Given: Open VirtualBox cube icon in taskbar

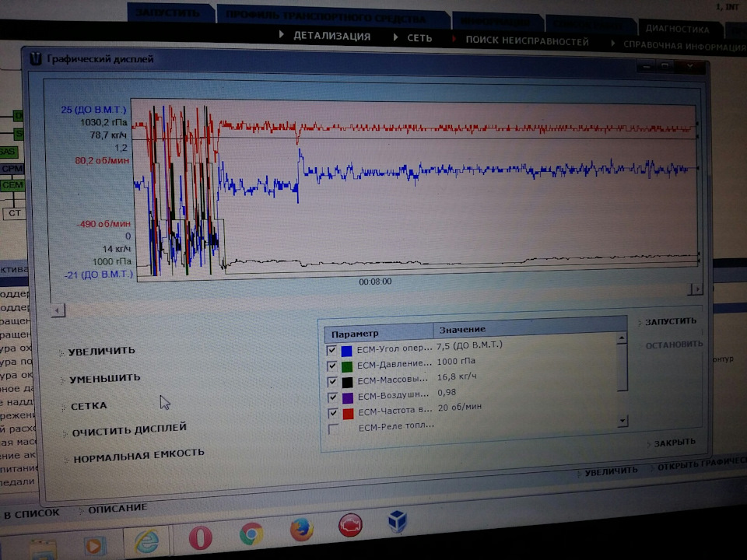Looking at the screenshot, I should tap(397, 521).
